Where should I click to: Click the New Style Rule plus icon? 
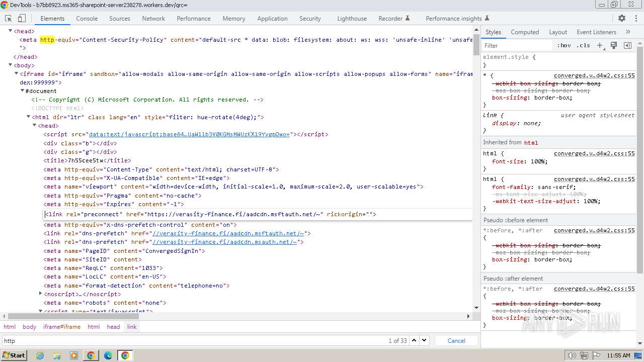(600, 45)
